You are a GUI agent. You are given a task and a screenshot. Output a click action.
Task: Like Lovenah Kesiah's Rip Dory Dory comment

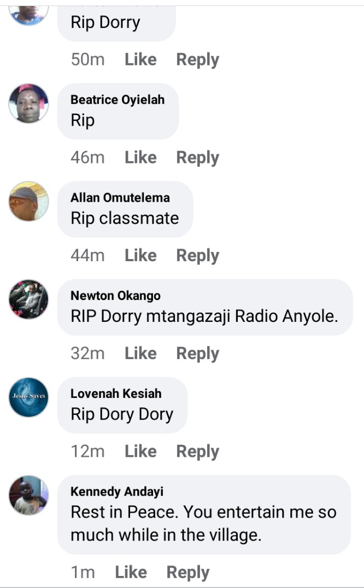140,451
